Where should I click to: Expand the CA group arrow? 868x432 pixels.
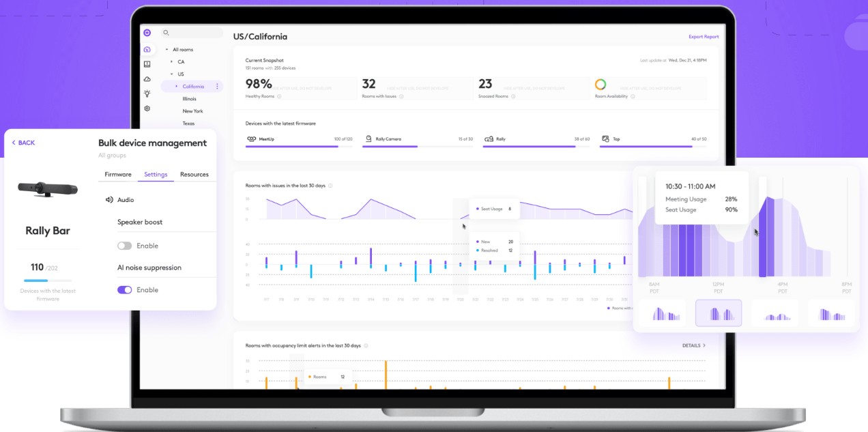pos(172,62)
